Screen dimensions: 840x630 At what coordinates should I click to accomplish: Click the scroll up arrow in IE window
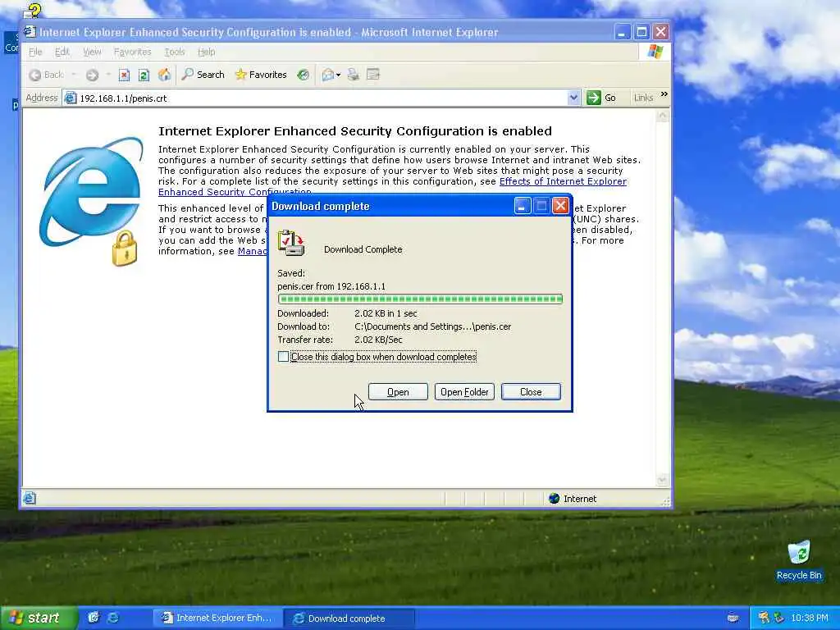[x=663, y=116]
